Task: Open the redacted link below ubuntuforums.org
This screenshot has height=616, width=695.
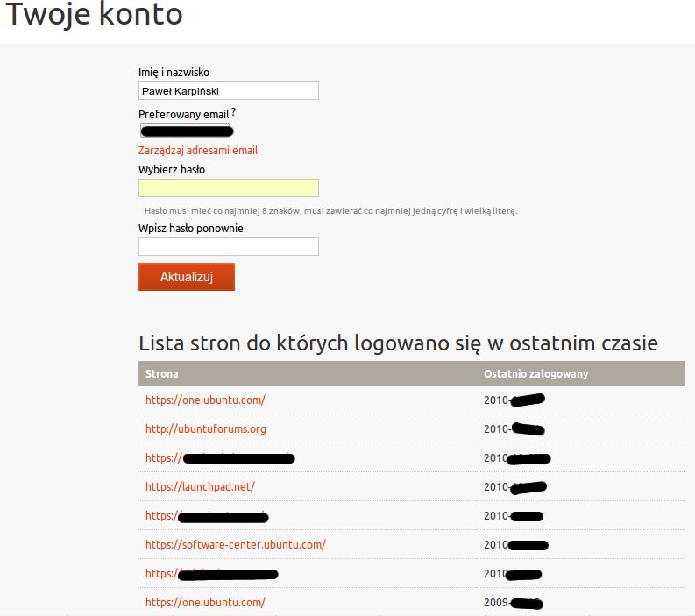Action: point(219,458)
